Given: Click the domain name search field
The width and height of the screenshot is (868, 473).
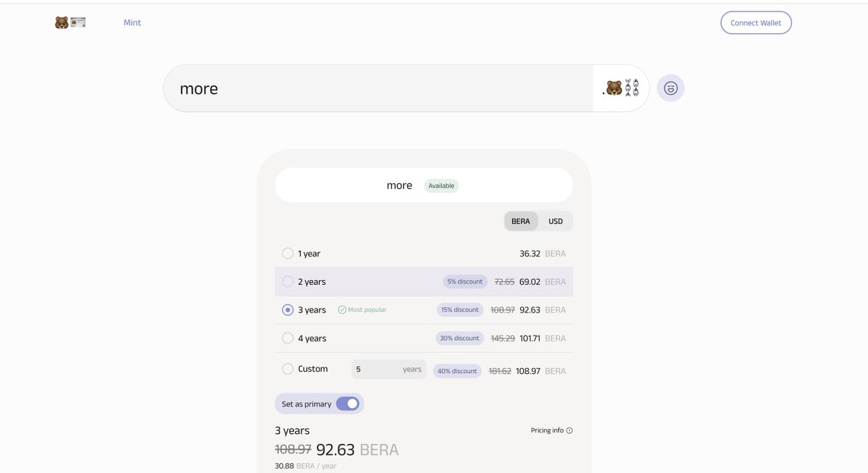Looking at the screenshot, I should click(x=378, y=88).
